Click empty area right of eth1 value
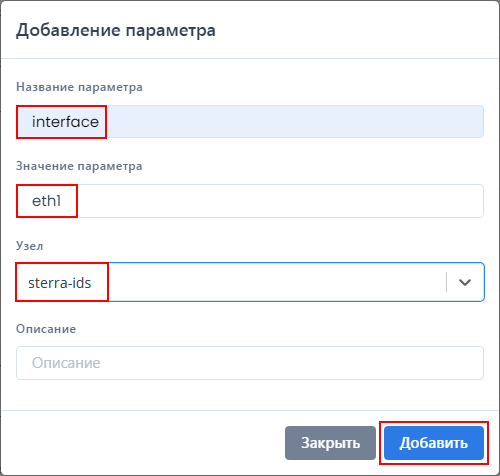 tap(280, 201)
